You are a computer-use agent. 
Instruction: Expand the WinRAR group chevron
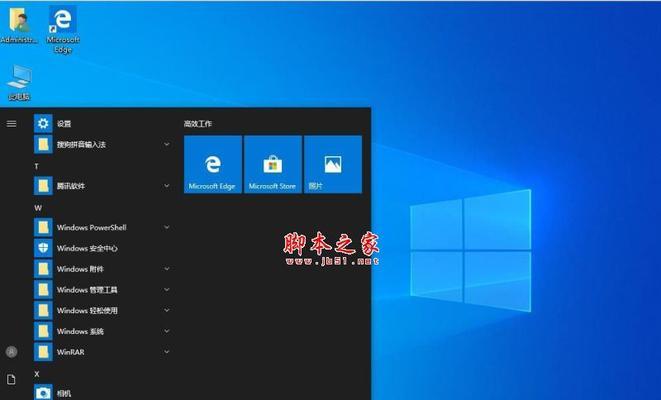coord(167,352)
